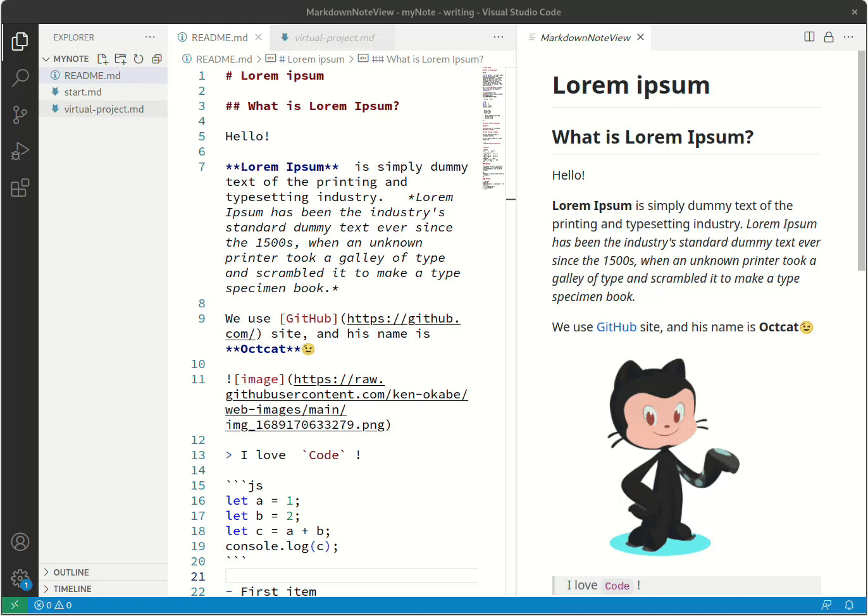This screenshot has height=616, width=868.
Task: Place cursor on empty line 21
Action: (x=351, y=576)
